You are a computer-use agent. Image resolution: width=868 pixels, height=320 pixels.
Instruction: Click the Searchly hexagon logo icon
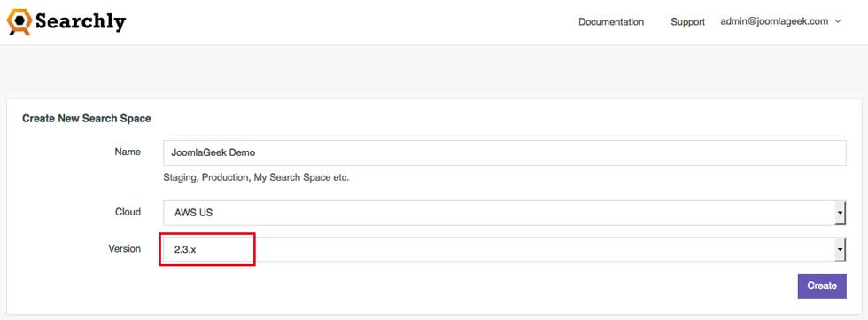point(19,22)
